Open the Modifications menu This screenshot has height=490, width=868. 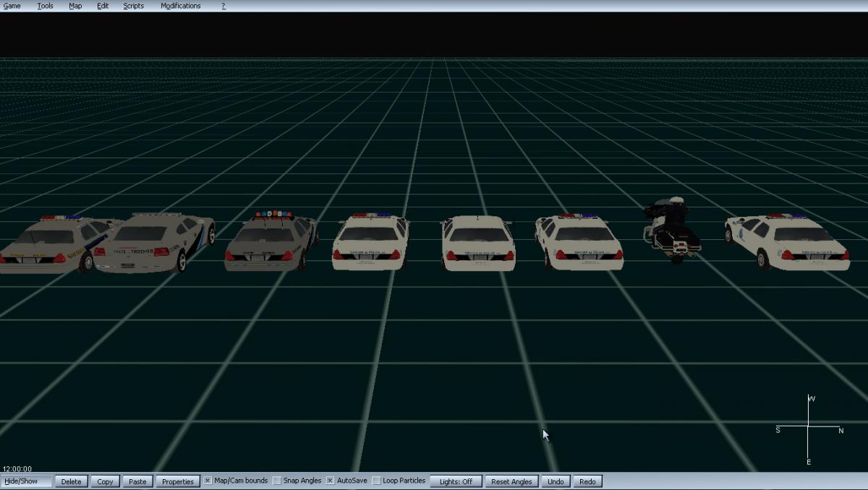coord(181,6)
